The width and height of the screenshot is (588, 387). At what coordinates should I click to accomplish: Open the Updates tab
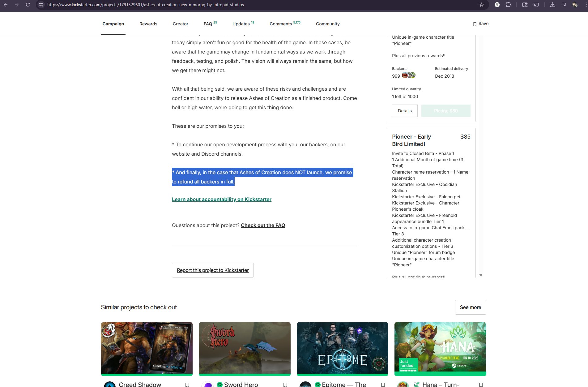[x=243, y=24]
